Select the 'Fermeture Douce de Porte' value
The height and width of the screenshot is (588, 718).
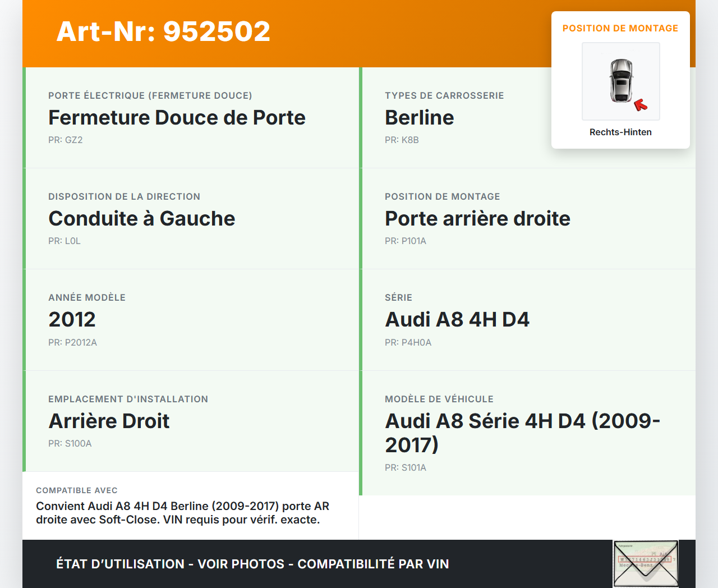(177, 118)
